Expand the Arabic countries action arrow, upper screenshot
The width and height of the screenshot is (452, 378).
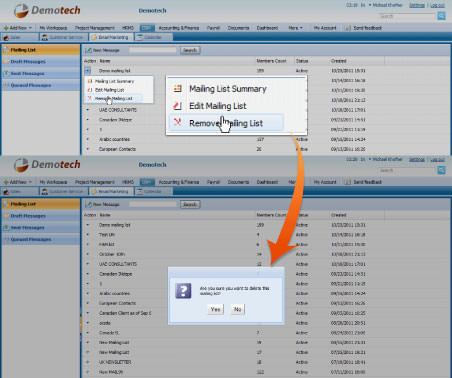(x=88, y=139)
